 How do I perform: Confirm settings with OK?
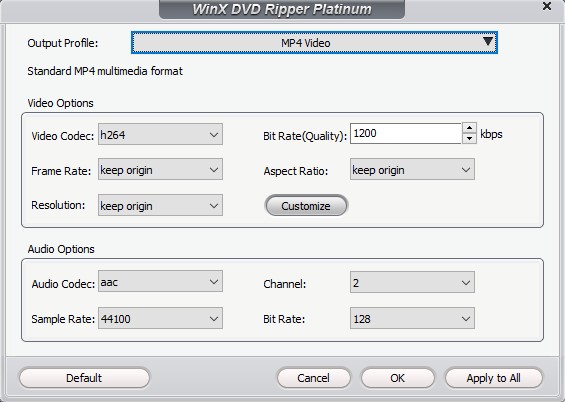tap(397, 378)
